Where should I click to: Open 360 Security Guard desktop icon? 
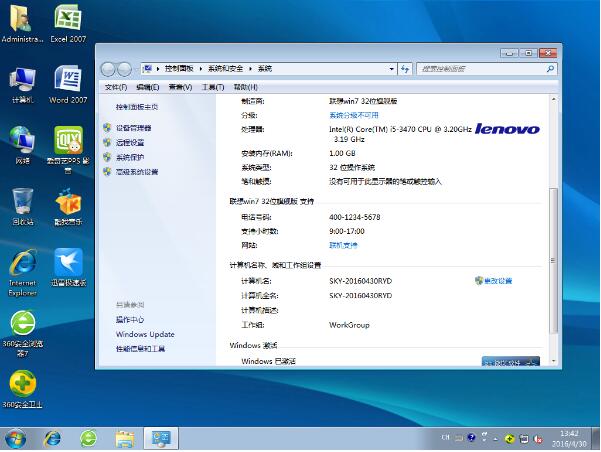pos(23,389)
